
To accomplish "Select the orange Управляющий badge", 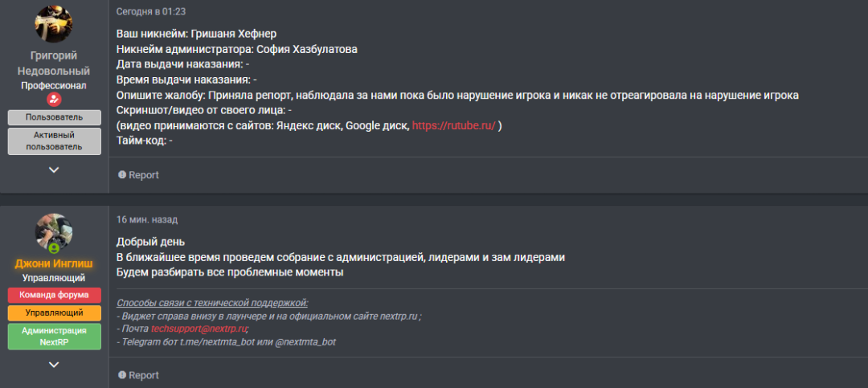I will click(x=54, y=312).
